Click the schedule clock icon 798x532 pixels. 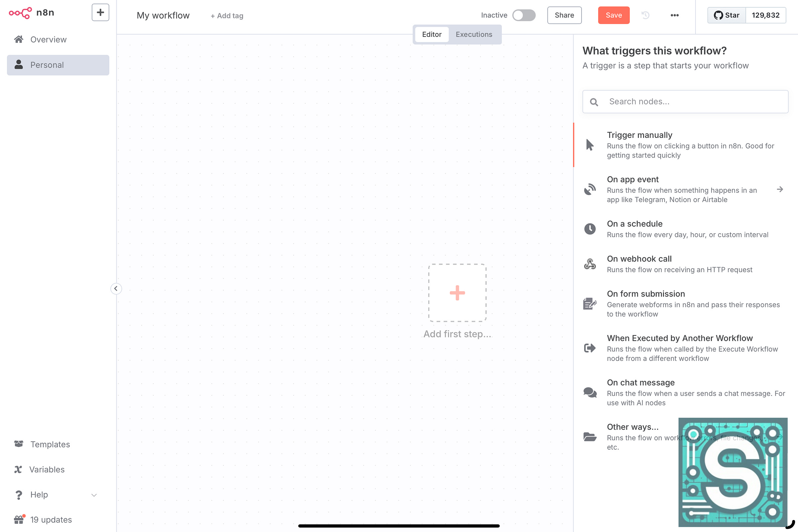coord(590,229)
